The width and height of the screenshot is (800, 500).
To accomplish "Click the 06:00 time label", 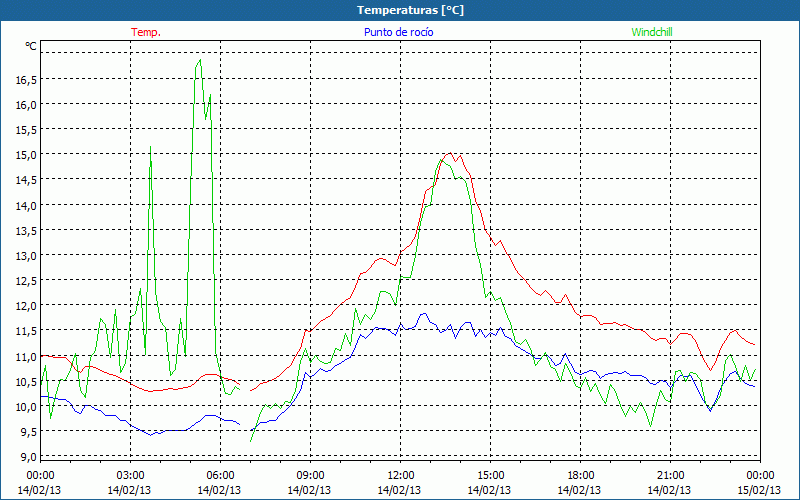I will (x=220, y=475).
